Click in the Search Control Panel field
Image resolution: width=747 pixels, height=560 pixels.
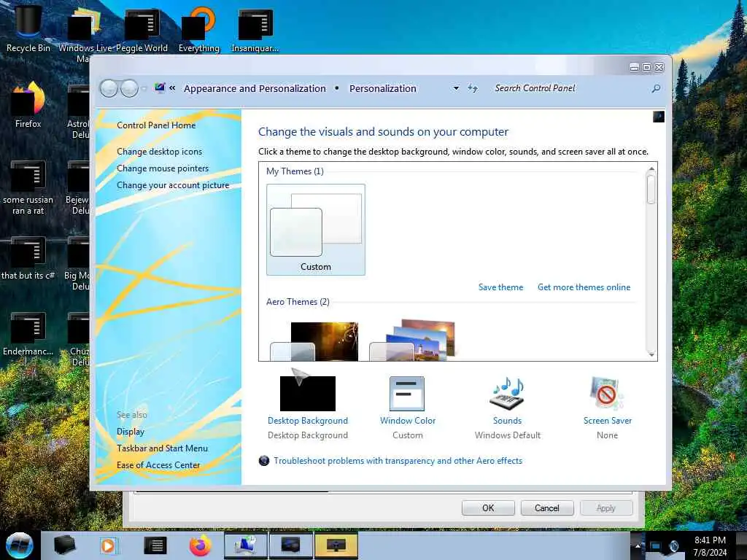point(569,88)
